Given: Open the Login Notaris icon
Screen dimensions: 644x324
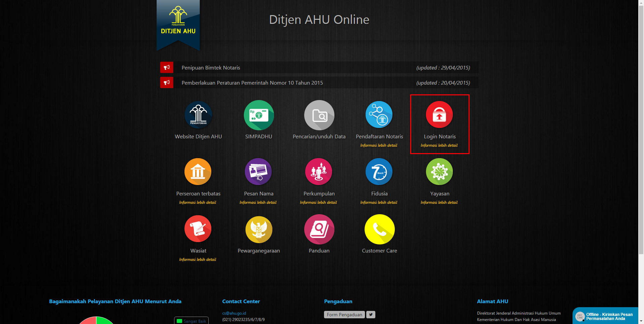Looking at the screenshot, I should [439, 115].
